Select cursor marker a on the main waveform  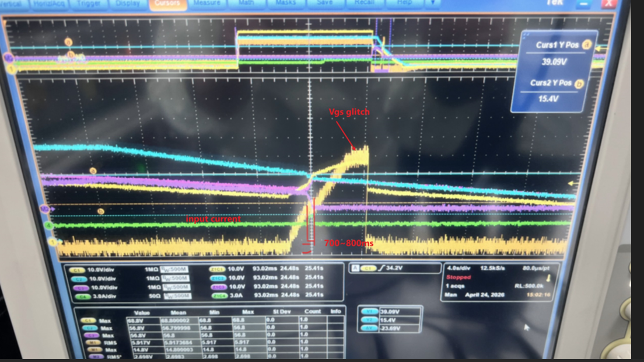[x=93, y=170]
